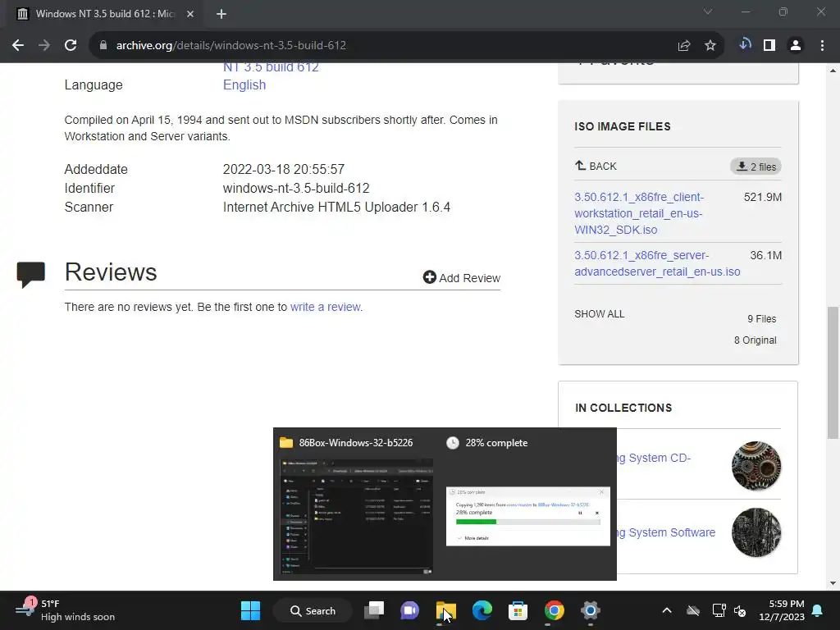The width and height of the screenshot is (840, 630).
Task: Download client-workstation WIN32_SDK.iso file
Action: coord(639,213)
